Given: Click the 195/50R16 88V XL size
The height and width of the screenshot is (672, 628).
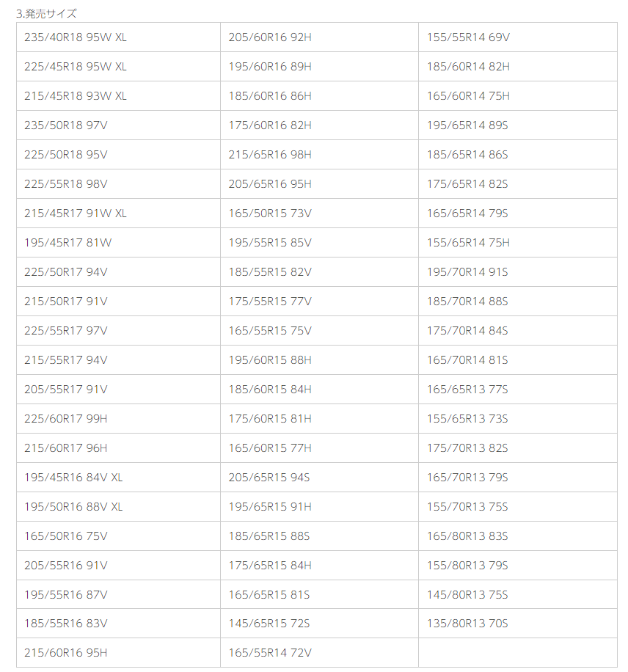Looking at the screenshot, I should [x=73, y=507].
